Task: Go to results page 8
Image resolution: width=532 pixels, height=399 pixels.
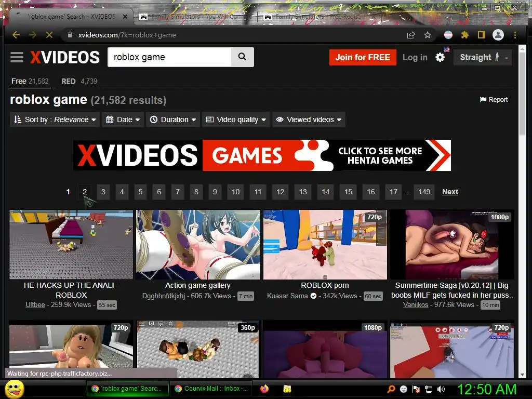Action: [196, 192]
